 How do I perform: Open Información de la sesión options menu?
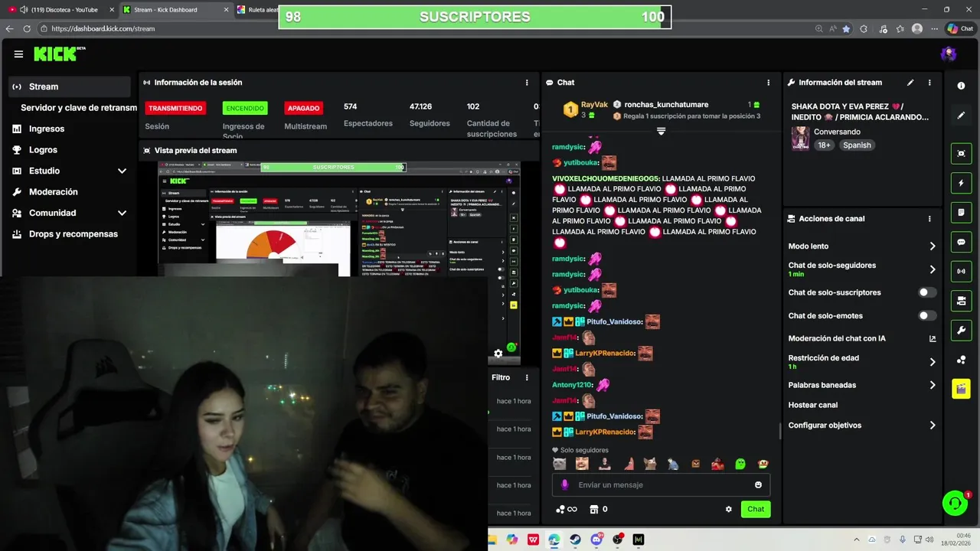click(x=527, y=83)
